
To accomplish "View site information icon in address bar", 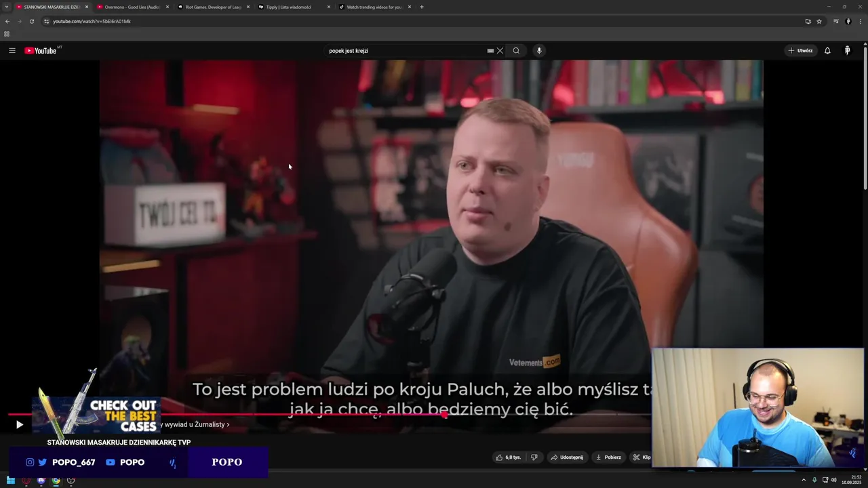I will point(46,21).
